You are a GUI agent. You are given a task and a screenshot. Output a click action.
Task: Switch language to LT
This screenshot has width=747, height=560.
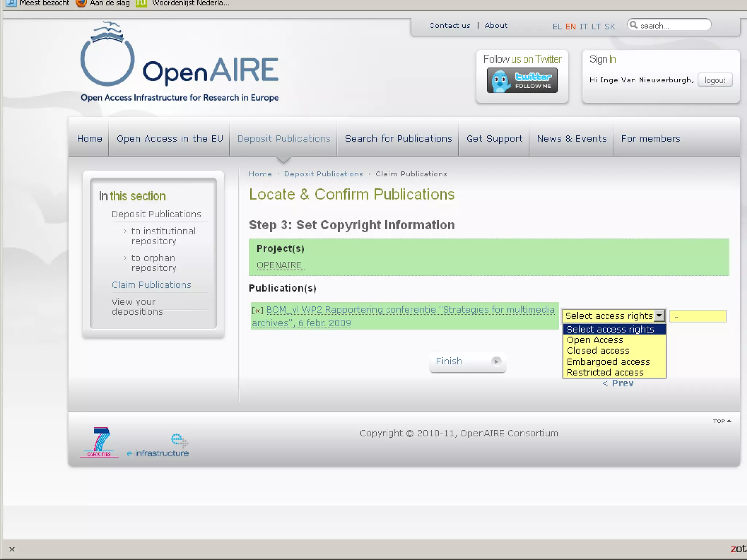point(596,27)
